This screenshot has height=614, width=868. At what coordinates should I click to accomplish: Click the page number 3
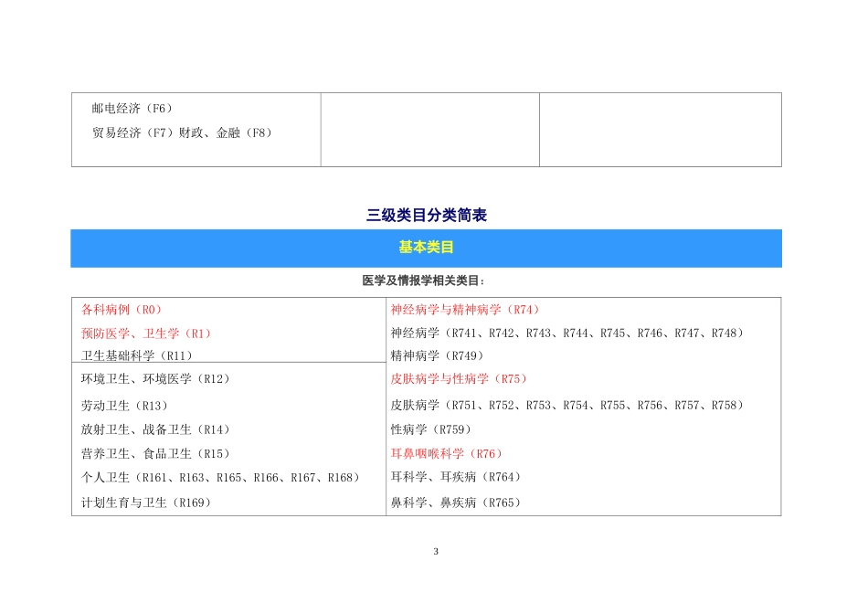(436, 552)
